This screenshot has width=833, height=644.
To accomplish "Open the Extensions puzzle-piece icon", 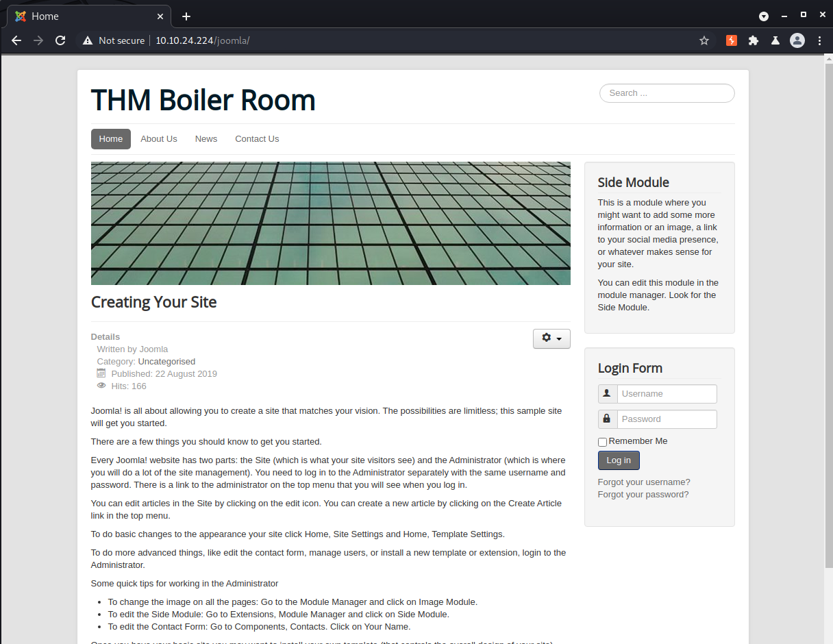I will click(x=754, y=40).
